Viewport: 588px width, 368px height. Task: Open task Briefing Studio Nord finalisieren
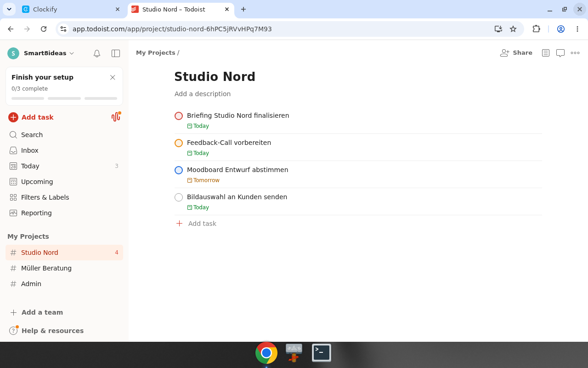click(x=238, y=115)
